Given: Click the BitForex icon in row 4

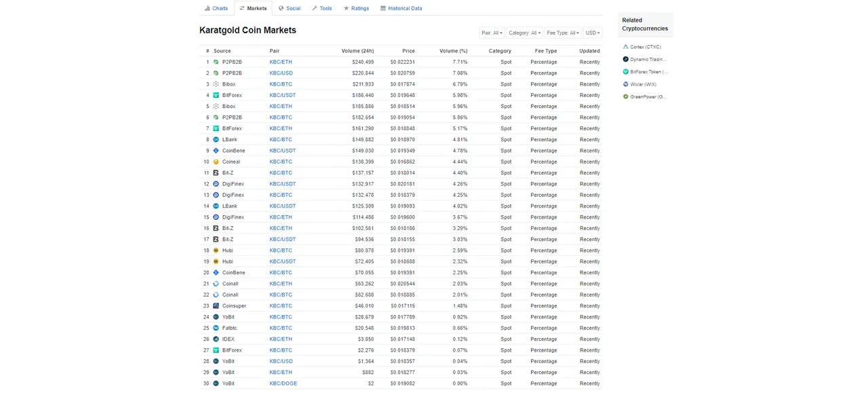Looking at the screenshot, I should click(x=216, y=95).
